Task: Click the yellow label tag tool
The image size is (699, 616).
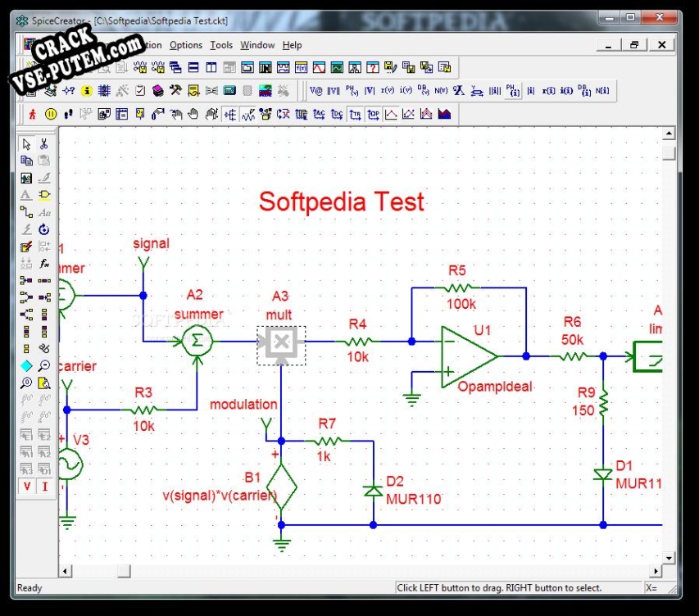Action: coord(43,195)
